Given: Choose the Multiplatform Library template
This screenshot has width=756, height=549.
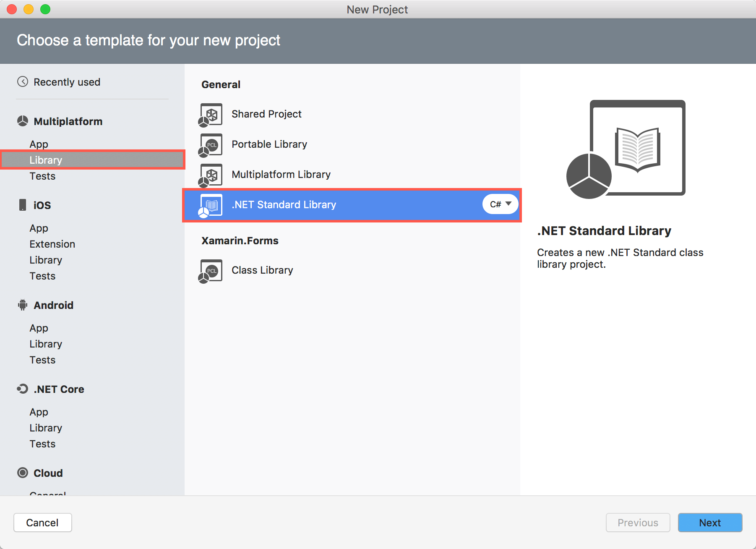Looking at the screenshot, I should pos(352,175).
